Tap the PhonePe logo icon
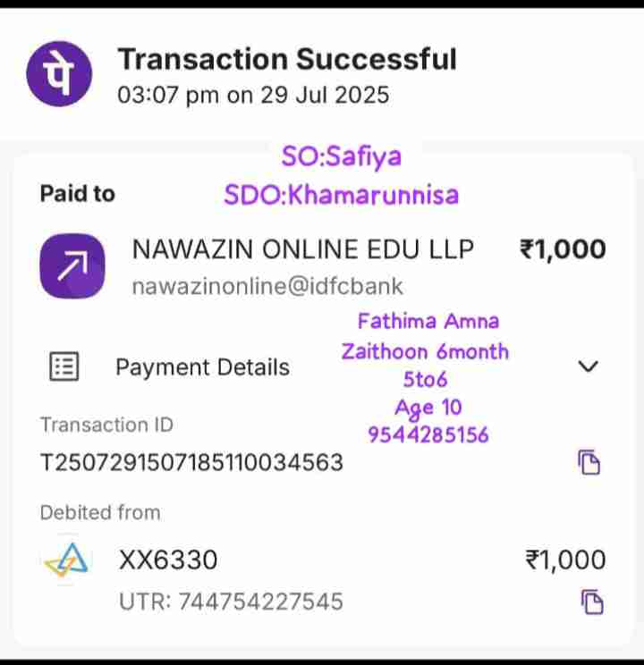Viewport: 644px width, 665px height. coord(58,73)
